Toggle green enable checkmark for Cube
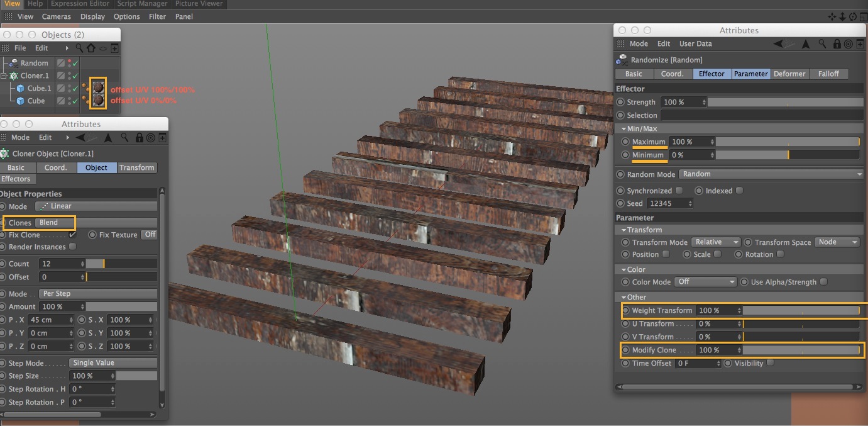This screenshot has height=426, width=868. tap(75, 101)
